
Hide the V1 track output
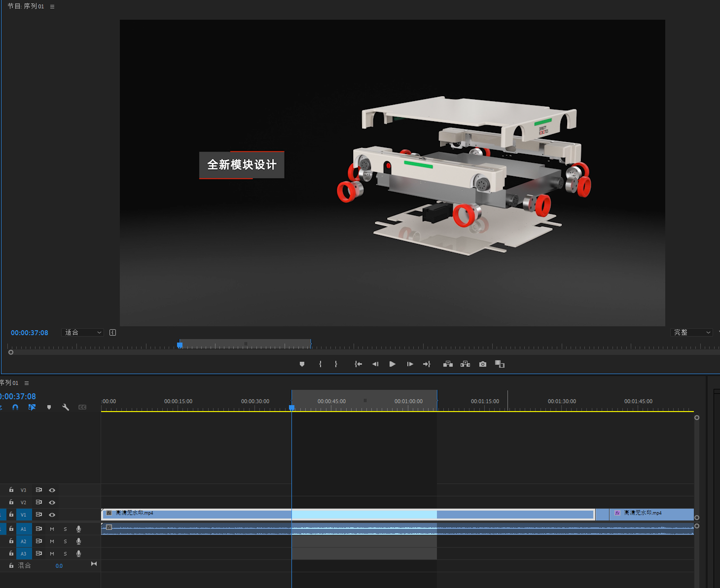point(52,515)
